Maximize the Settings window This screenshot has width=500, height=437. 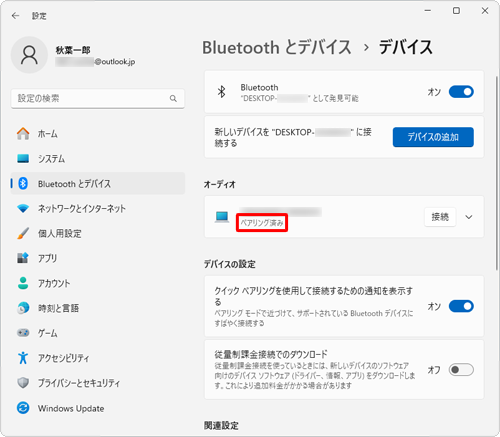[456, 11]
